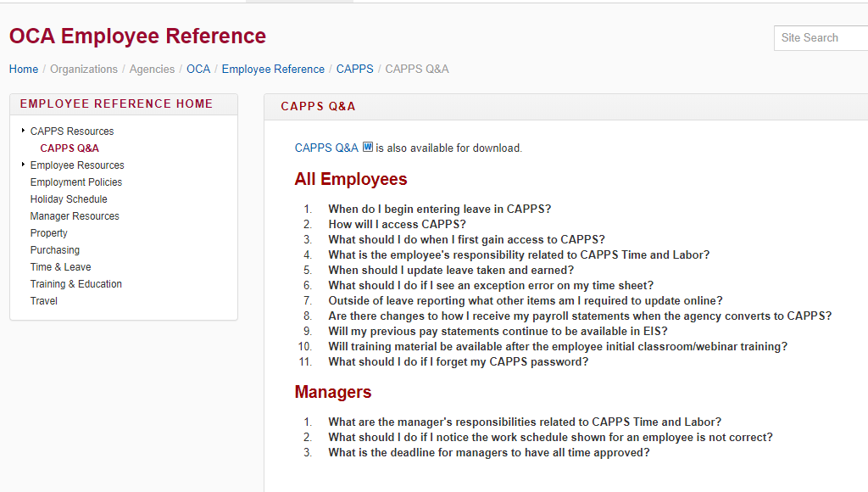Image resolution: width=868 pixels, height=492 pixels.
Task: Open 'Outside of leave reporting' question
Action: [x=526, y=300]
